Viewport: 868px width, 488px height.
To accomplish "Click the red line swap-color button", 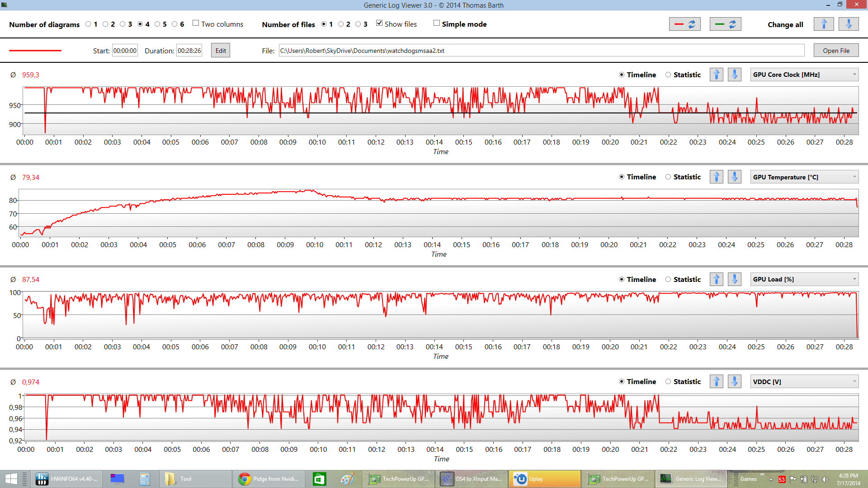I will click(x=684, y=24).
